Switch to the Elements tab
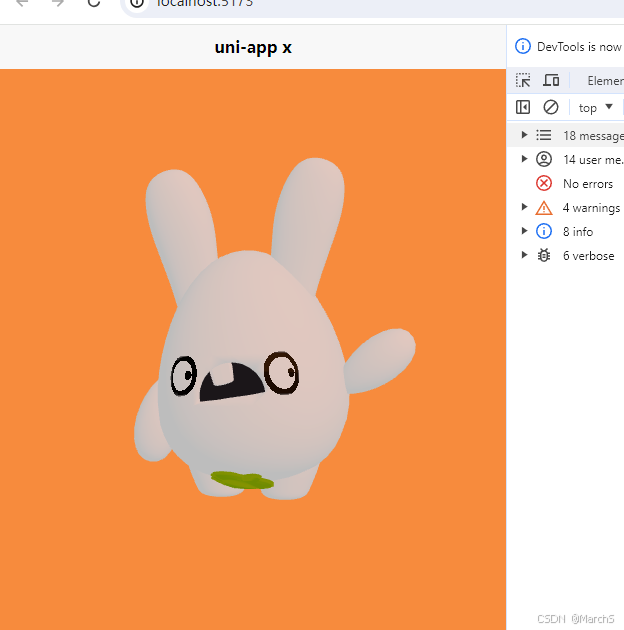The width and height of the screenshot is (624, 630). tap(605, 81)
